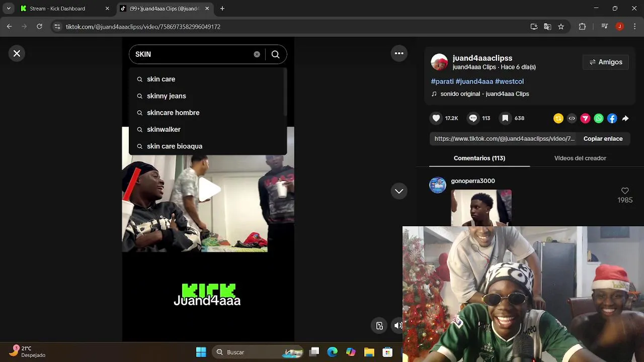Repost with the yellow arrows icon
The height and width of the screenshot is (362, 644).
point(558,118)
